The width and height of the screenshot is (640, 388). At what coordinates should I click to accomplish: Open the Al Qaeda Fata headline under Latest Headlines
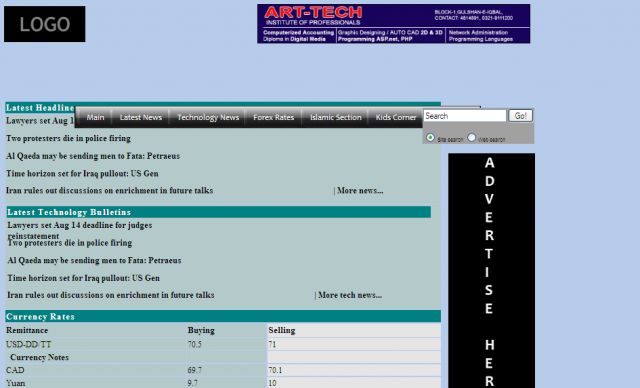point(93,156)
